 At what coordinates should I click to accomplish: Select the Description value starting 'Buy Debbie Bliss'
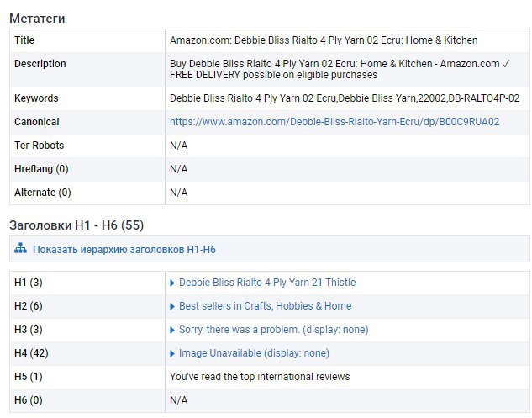(x=340, y=69)
